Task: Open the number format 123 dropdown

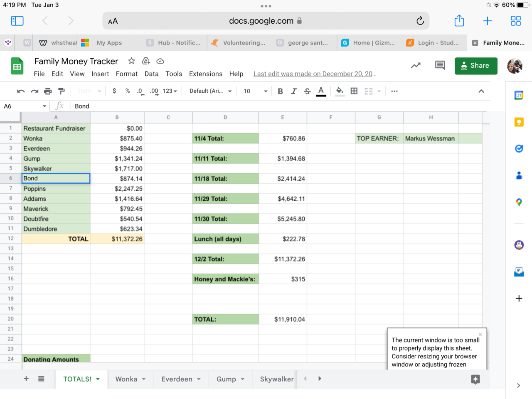Action: pyautogui.click(x=170, y=91)
